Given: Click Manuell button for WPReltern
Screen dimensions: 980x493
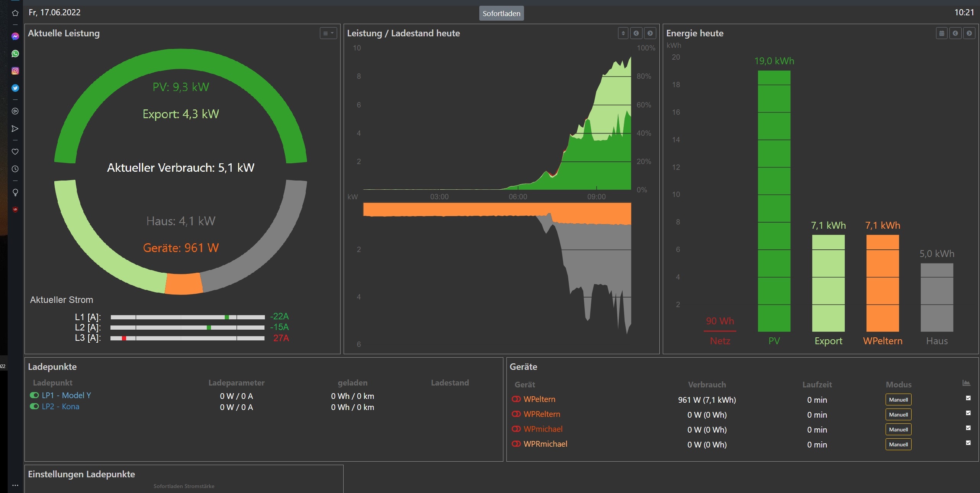Looking at the screenshot, I should tap(898, 415).
